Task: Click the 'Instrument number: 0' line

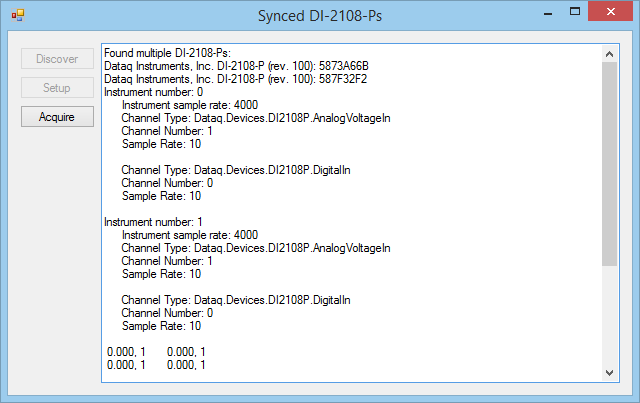Action: click(153, 92)
